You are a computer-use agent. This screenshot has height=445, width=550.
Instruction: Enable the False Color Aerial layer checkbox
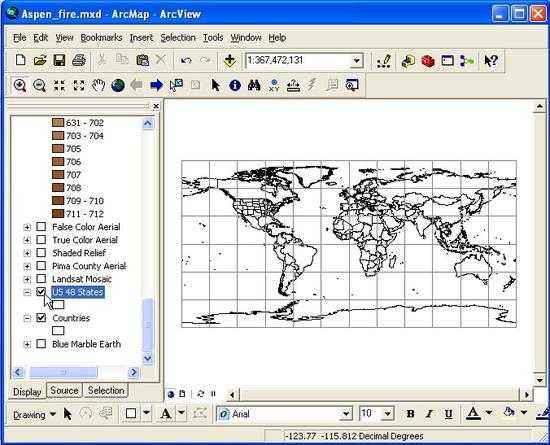point(41,227)
